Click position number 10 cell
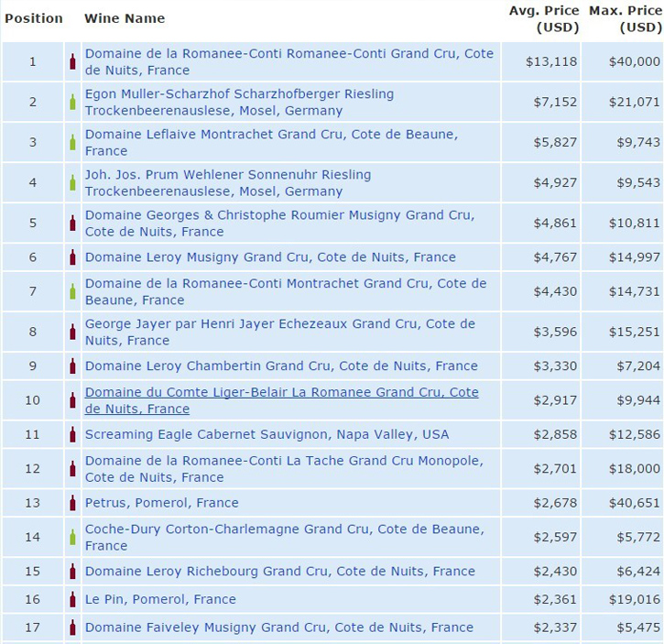The width and height of the screenshot is (664, 644). pyautogui.click(x=33, y=400)
